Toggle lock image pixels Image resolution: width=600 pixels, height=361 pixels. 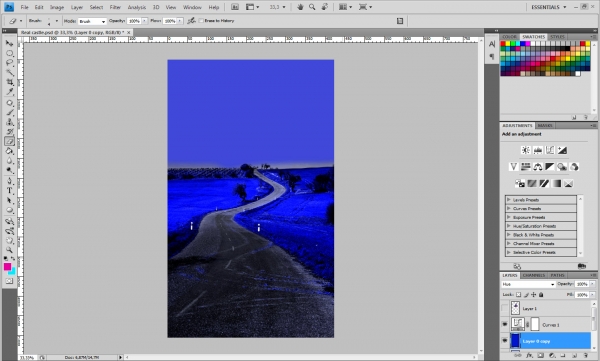click(x=527, y=295)
